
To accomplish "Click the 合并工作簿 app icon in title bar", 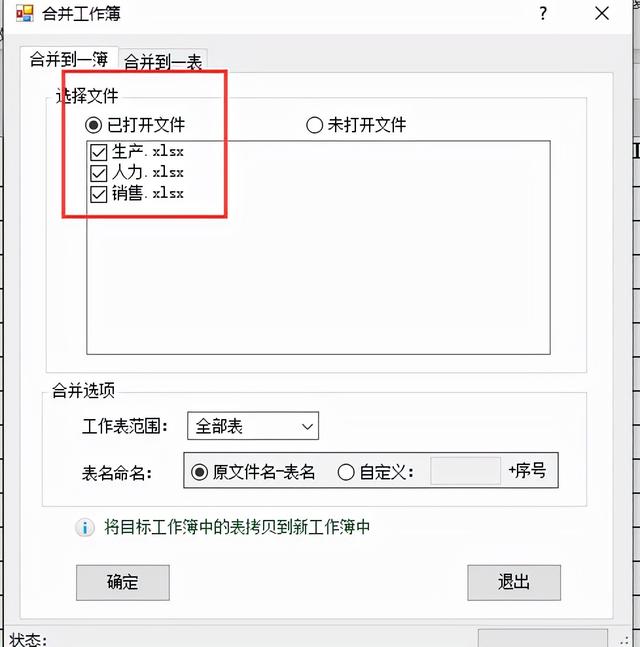I will point(25,14).
